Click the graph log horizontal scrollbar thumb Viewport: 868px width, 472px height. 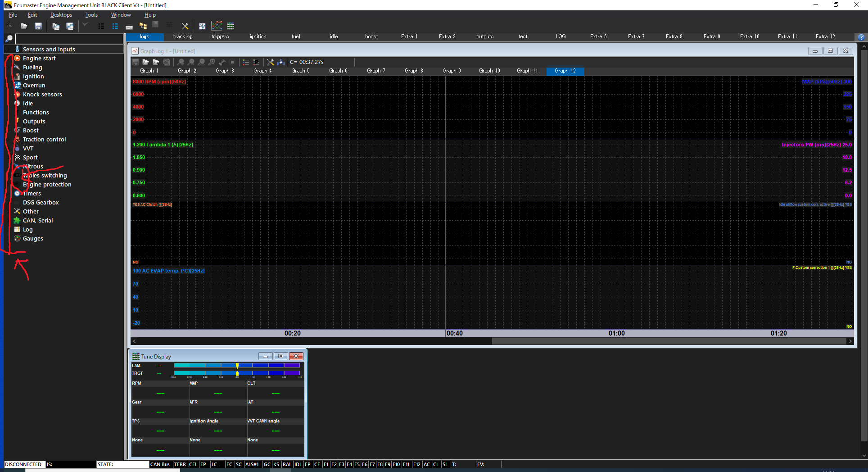pyautogui.click(x=669, y=341)
